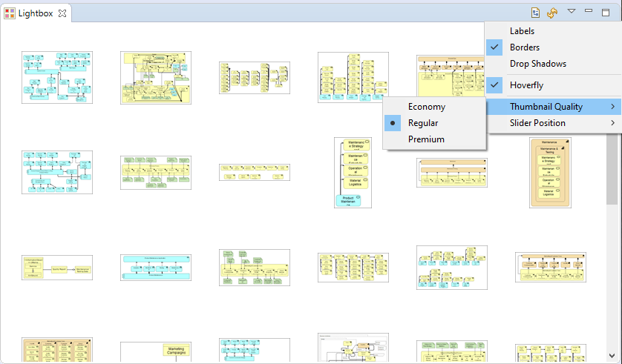The height and width of the screenshot is (364, 622).
Task: Click the scrollbar down arrow
Action: [612, 356]
